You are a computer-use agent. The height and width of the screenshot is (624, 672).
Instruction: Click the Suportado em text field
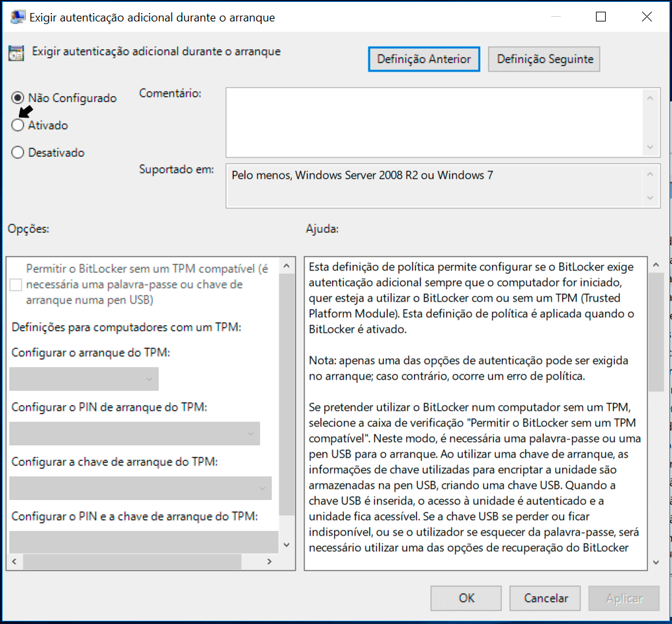[x=433, y=186]
